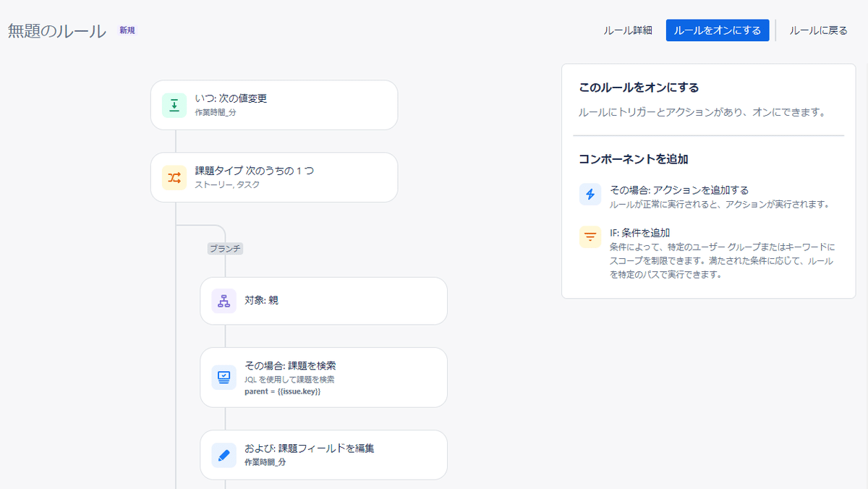Viewport: 868px width, 489px height.
Task: Click the blue monitor icon on 課題を検索 step
Action: pyautogui.click(x=224, y=377)
